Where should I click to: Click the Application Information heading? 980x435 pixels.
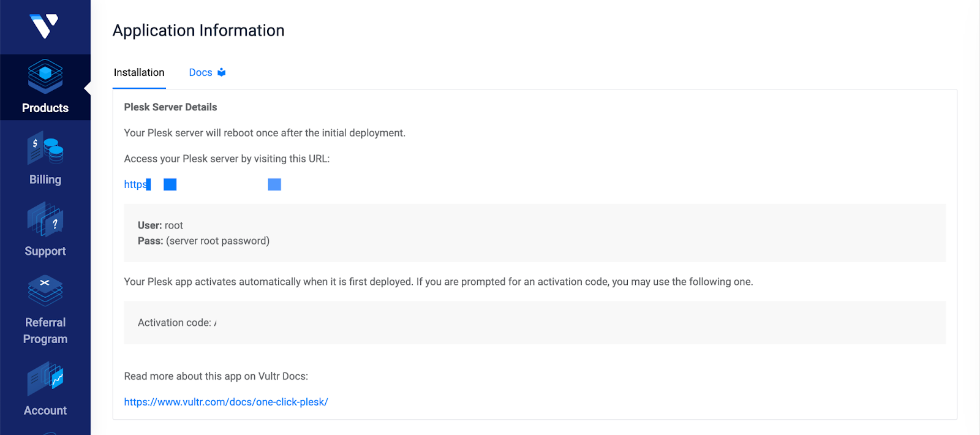click(198, 31)
